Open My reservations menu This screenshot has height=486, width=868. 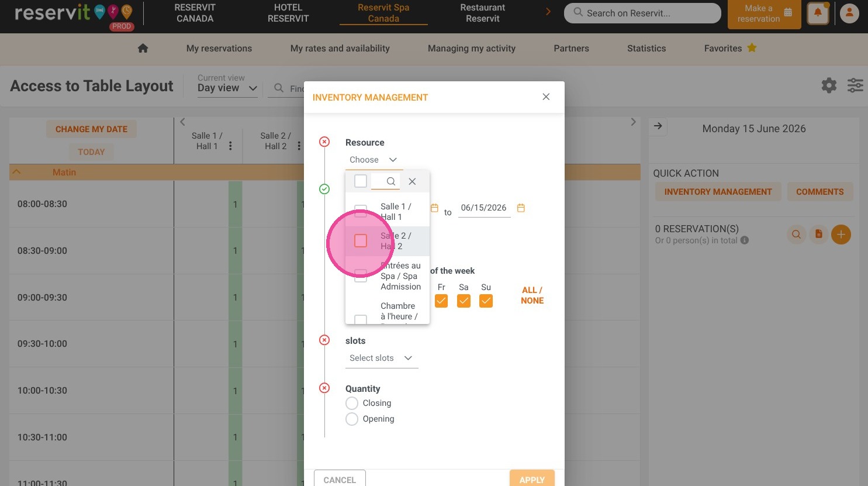tap(219, 49)
